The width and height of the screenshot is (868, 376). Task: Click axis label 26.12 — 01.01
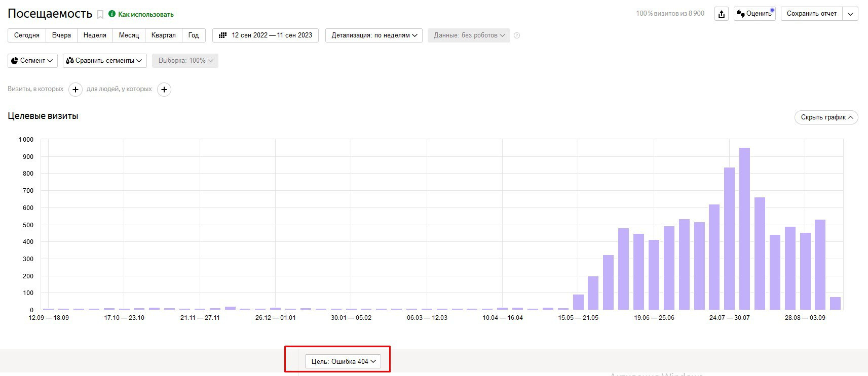(x=276, y=318)
